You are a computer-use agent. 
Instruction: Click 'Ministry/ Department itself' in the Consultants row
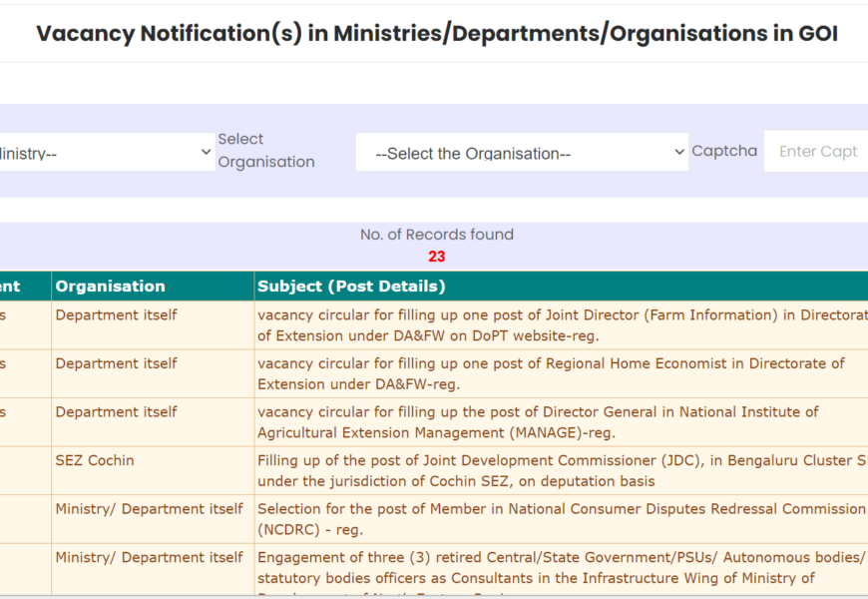tap(149, 557)
